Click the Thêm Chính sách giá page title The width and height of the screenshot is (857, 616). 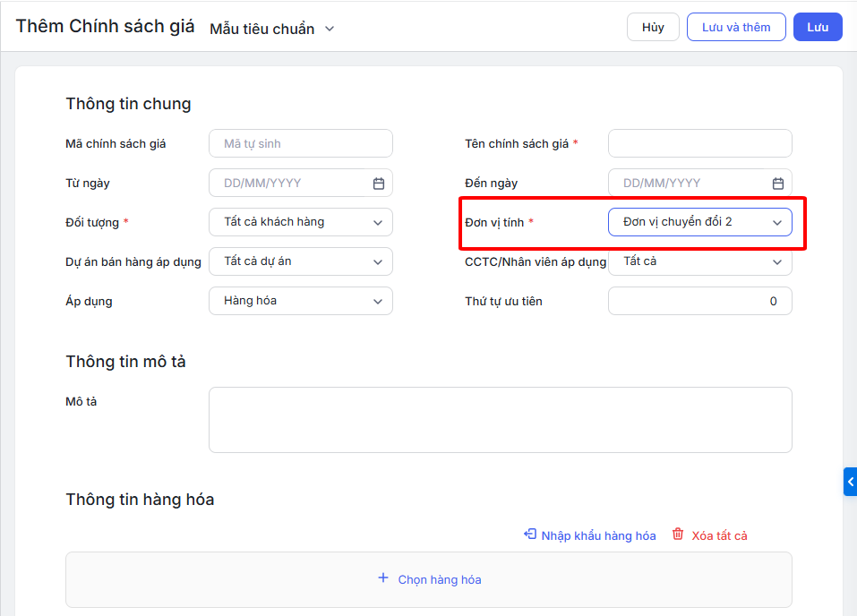click(105, 26)
